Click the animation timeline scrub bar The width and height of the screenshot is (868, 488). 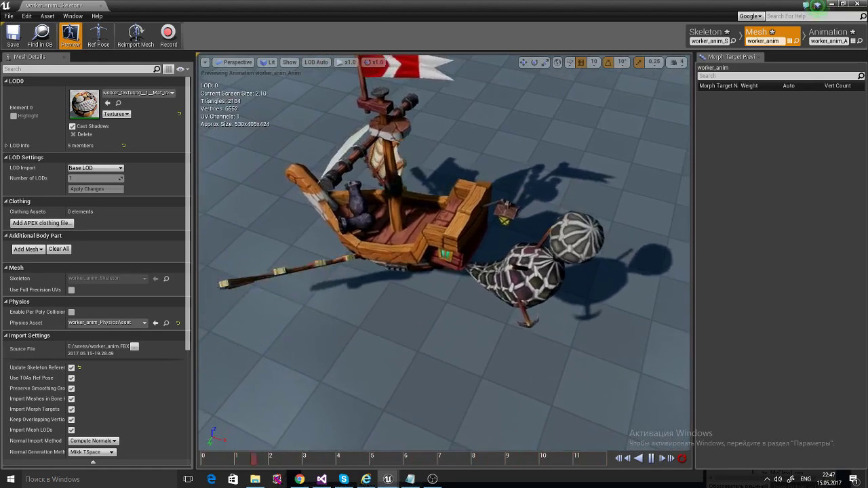tap(404, 458)
